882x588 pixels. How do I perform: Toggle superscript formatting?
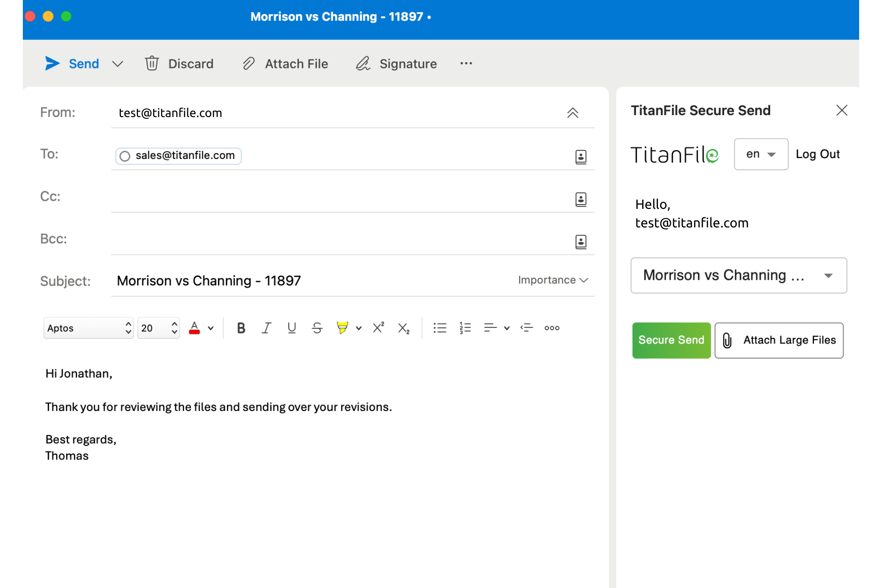379,327
